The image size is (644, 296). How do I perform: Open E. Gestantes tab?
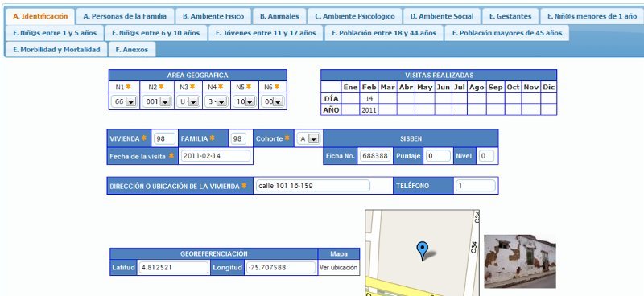[510, 16]
